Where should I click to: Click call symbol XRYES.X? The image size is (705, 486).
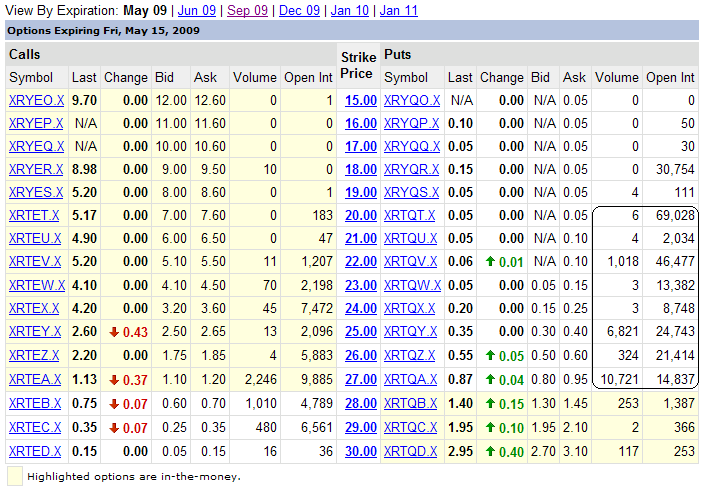(x=36, y=192)
